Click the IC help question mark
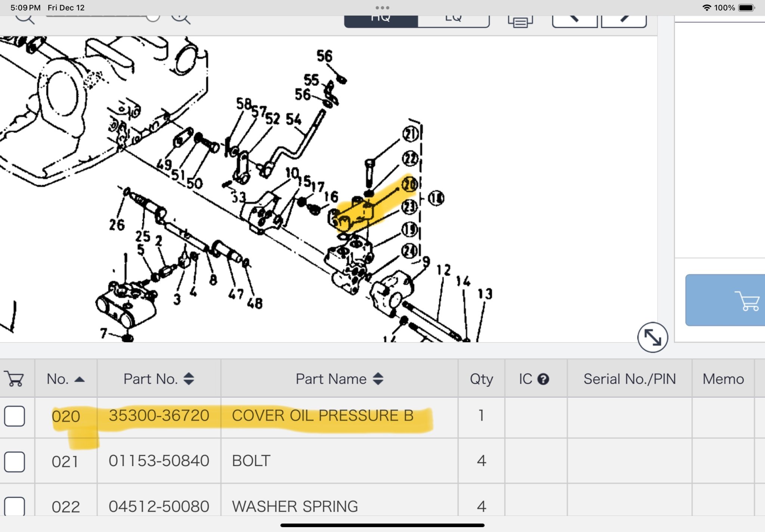The height and width of the screenshot is (532, 765). pos(543,379)
